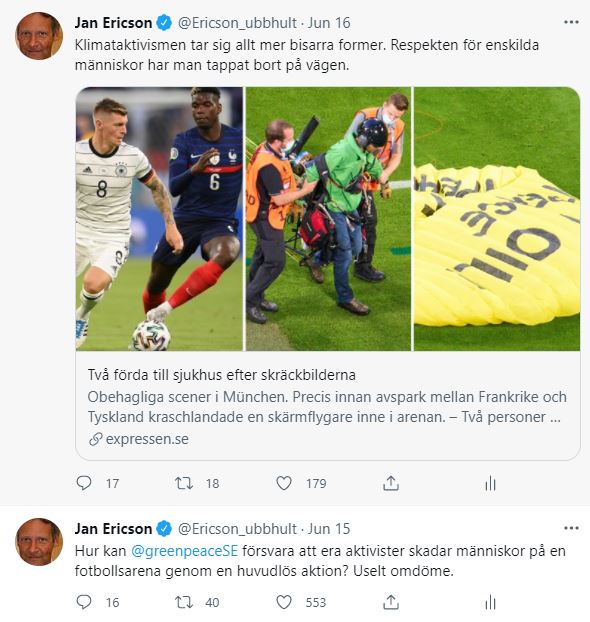Open the @greenpeaceSE mention link
590x622 pixels.
[x=184, y=551]
